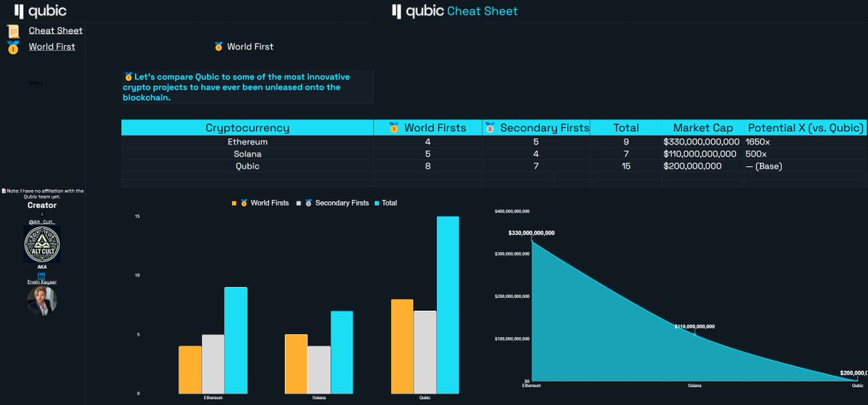Screen dimensions: 868x405
Task: Select the Solana table cell
Action: [247, 154]
